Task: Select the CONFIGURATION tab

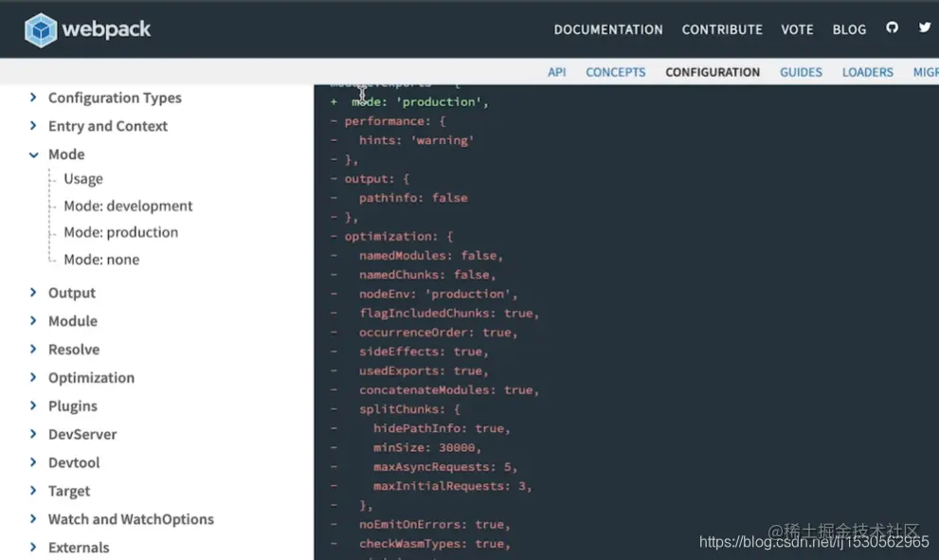Action: (x=713, y=72)
